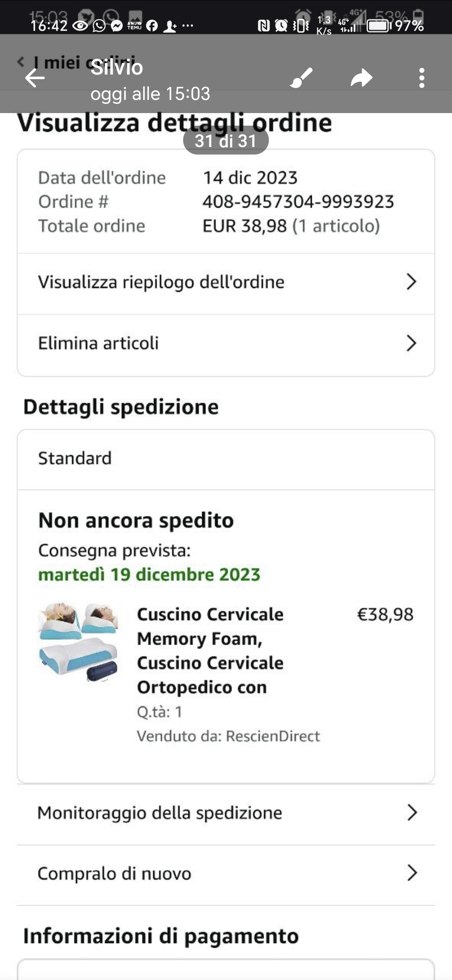Tap sender name Silvio in header
The image size is (452, 980).
pos(117,67)
